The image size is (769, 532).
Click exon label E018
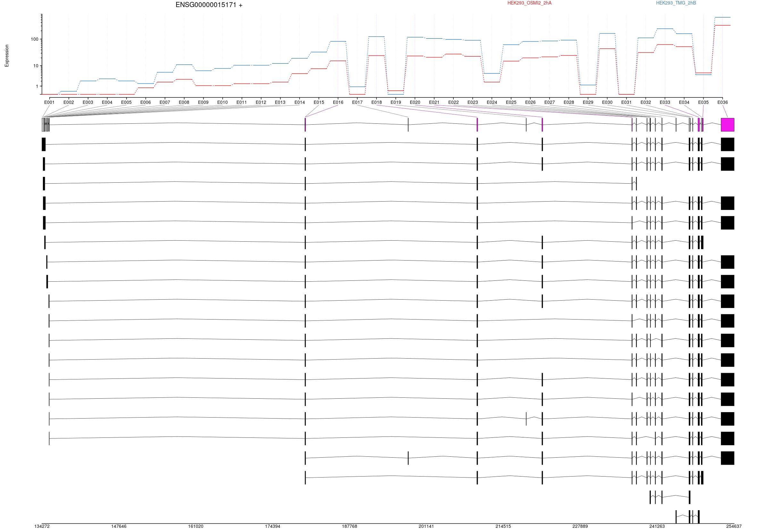pyautogui.click(x=376, y=102)
